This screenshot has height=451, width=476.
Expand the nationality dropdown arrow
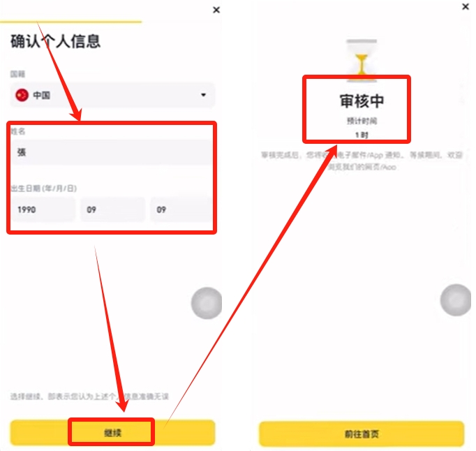click(203, 95)
